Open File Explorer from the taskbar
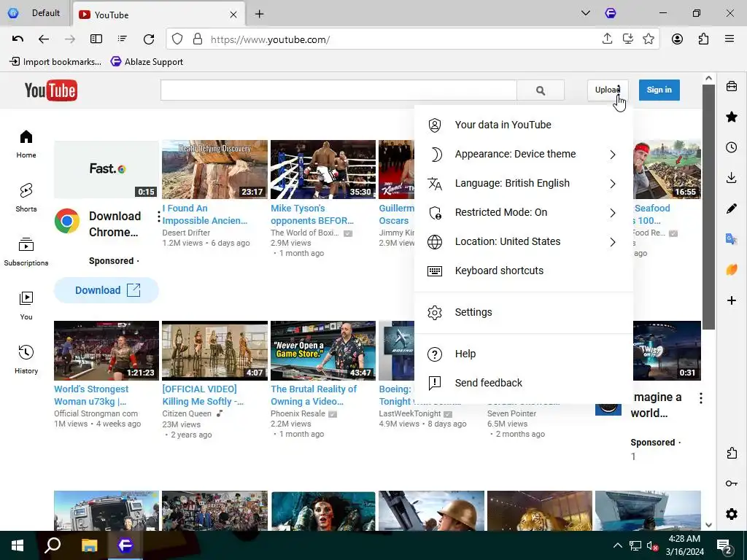The width and height of the screenshot is (747, 560). pos(89,545)
